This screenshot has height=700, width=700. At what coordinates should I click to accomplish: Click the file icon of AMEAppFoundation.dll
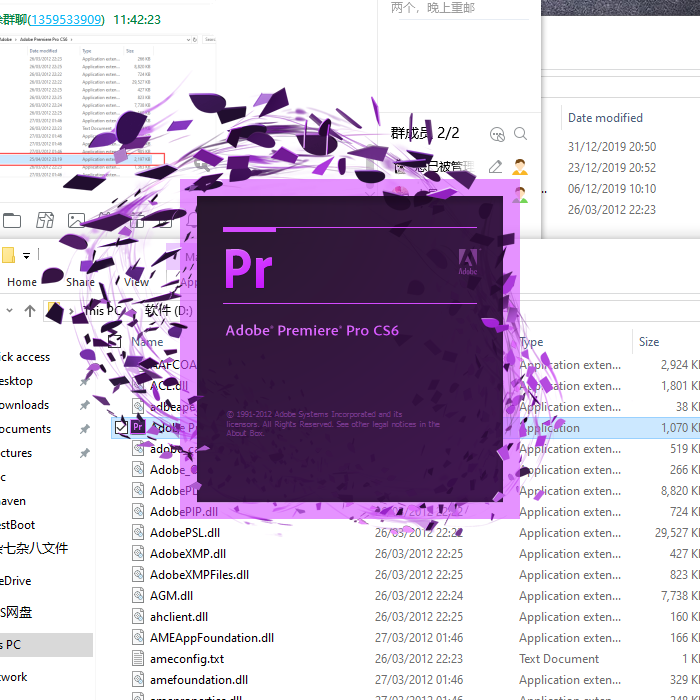click(138, 638)
